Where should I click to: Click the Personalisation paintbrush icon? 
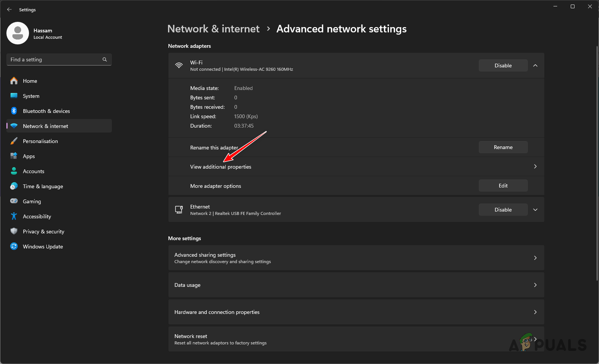point(14,141)
